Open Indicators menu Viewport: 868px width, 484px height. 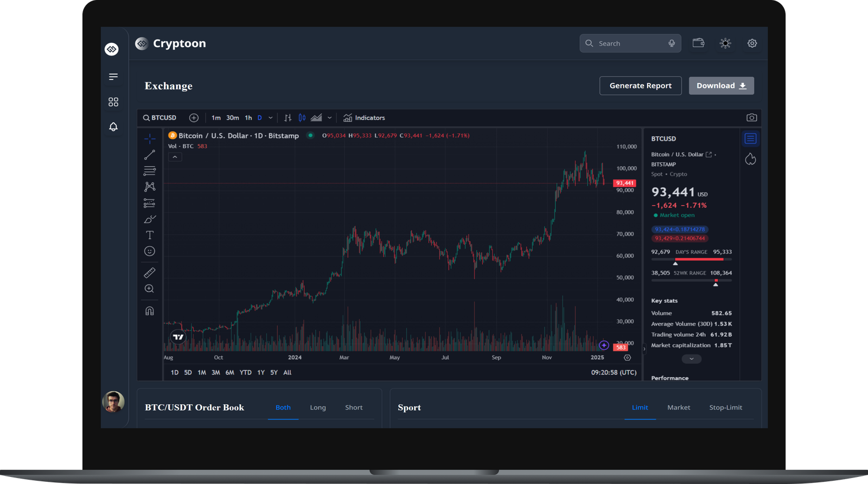(364, 118)
